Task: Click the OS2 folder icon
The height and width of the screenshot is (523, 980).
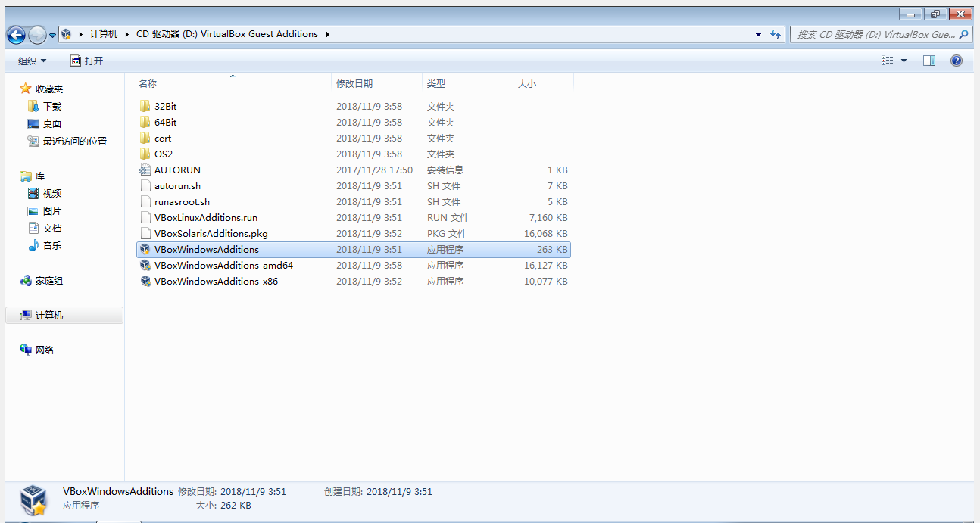Action: click(145, 154)
